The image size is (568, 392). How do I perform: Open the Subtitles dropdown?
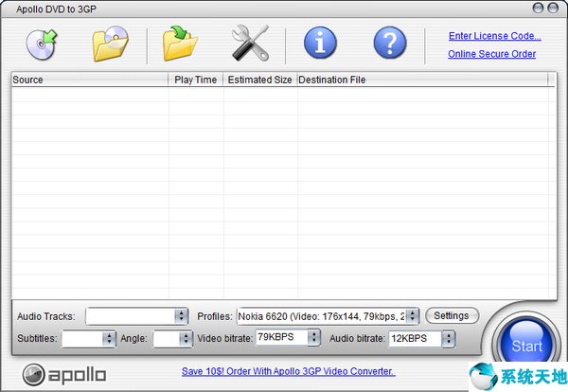click(108, 338)
